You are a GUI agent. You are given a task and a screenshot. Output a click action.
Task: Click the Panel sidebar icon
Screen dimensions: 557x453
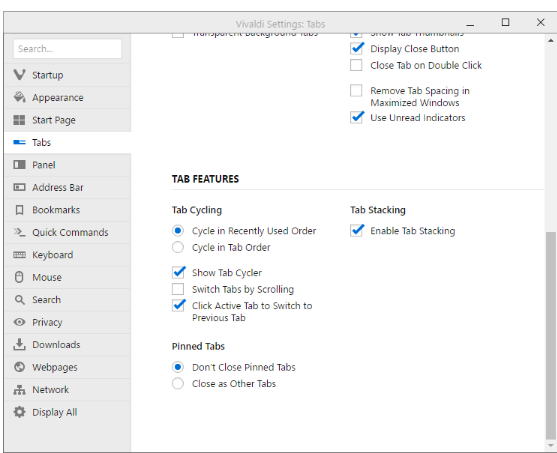coord(19,165)
